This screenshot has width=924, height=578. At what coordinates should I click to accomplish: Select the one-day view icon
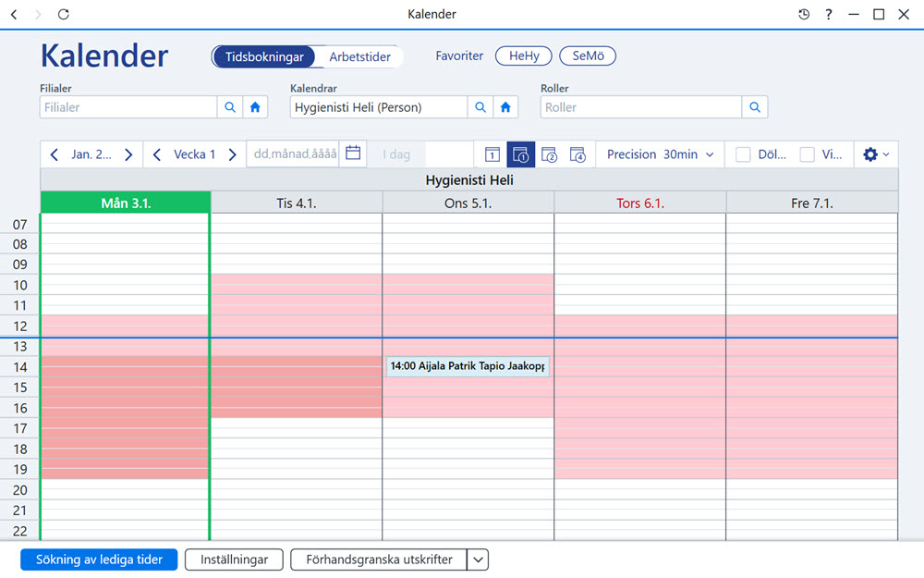pyautogui.click(x=492, y=154)
